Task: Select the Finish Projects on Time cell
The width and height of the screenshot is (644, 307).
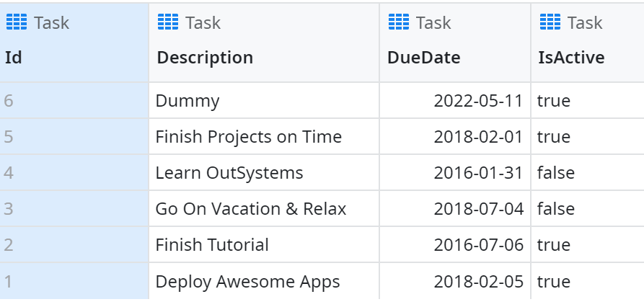Action: point(249,137)
